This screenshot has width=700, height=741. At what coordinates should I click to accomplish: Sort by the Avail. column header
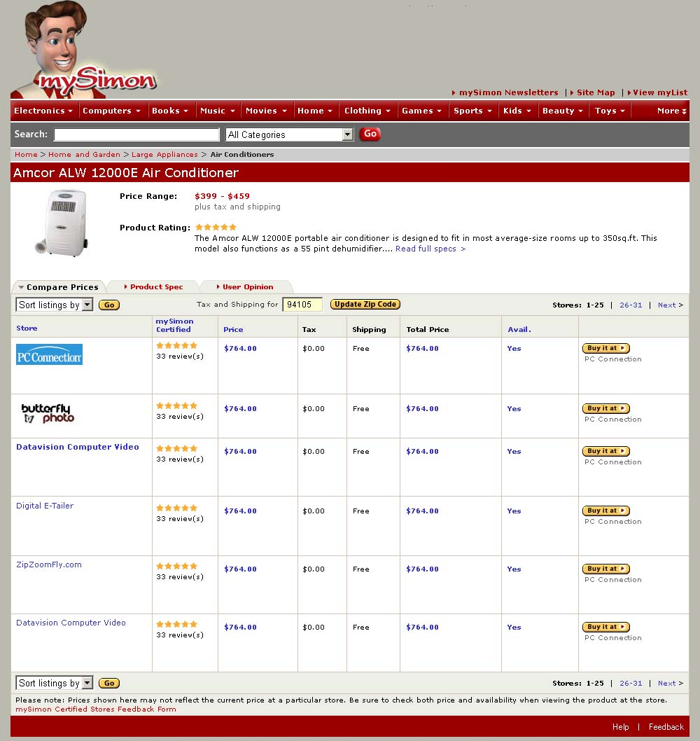pyautogui.click(x=519, y=329)
